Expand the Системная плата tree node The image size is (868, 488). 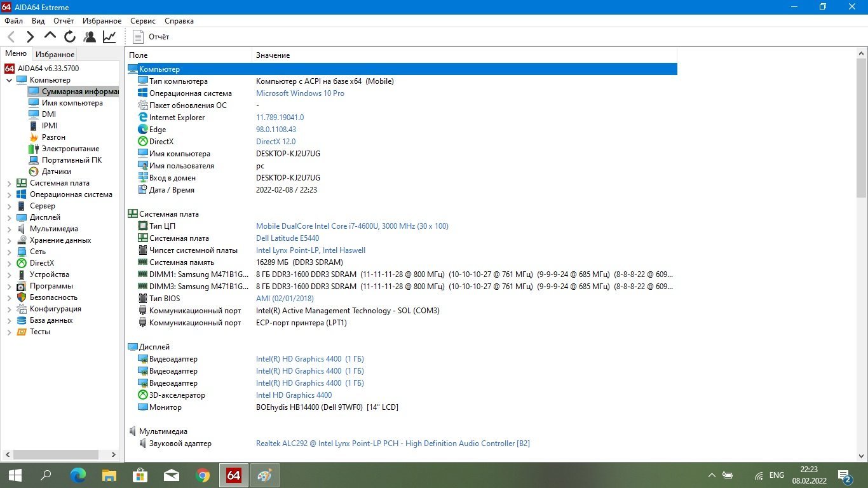click(10, 184)
